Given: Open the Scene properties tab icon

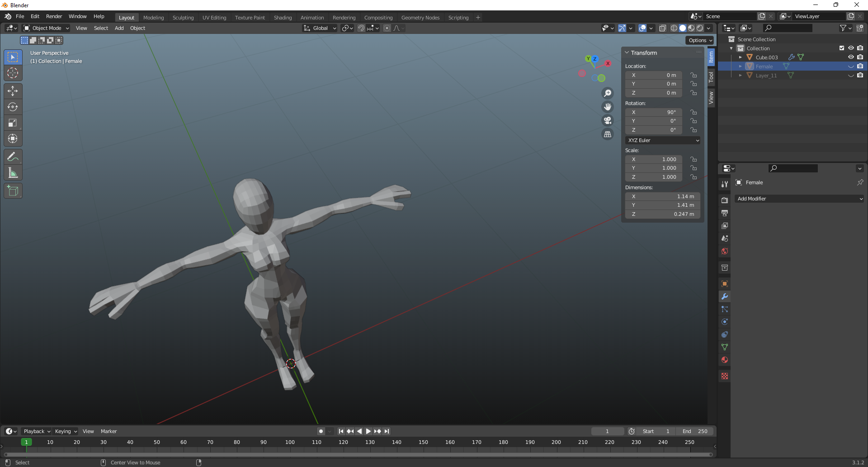Looking at the screenshot, I should pyautogui.click(x=725, y=238).
